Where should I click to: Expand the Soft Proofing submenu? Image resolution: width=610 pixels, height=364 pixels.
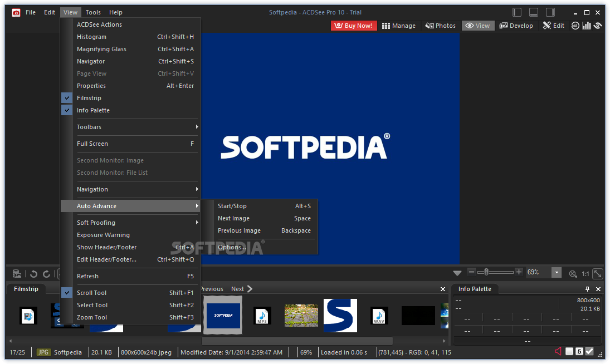[130, 223]
